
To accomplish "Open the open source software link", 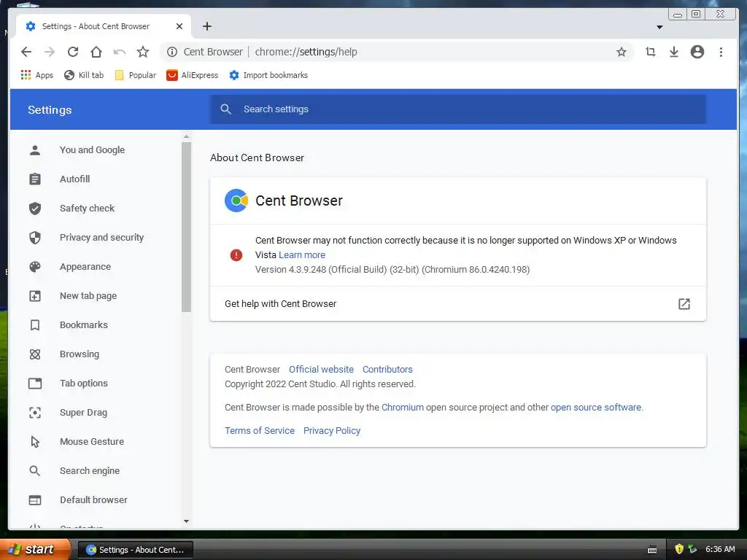I will pos(596,407).
